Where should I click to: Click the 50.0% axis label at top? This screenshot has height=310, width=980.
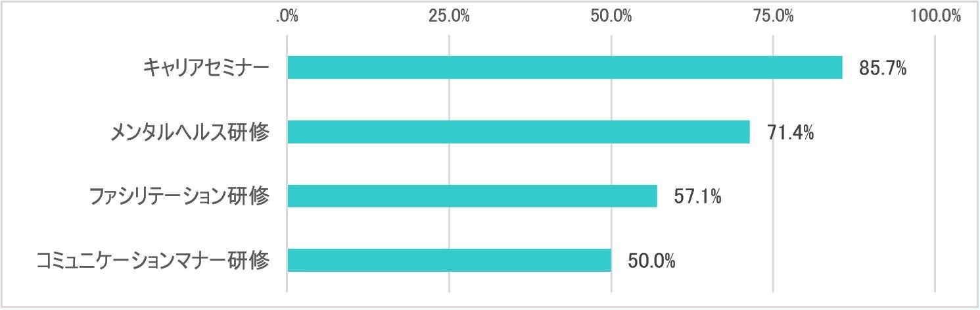point(611,16)
